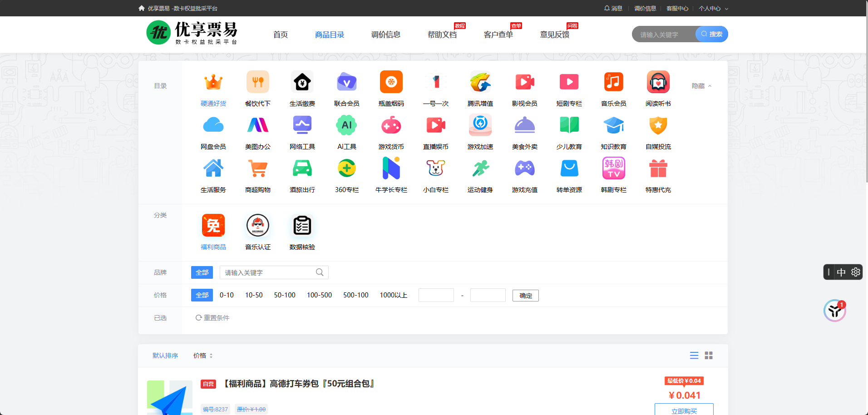Open the 调价信息 navigation tab
The height and width of the screenshot is (415, 868).
click(x=386, y=35)
